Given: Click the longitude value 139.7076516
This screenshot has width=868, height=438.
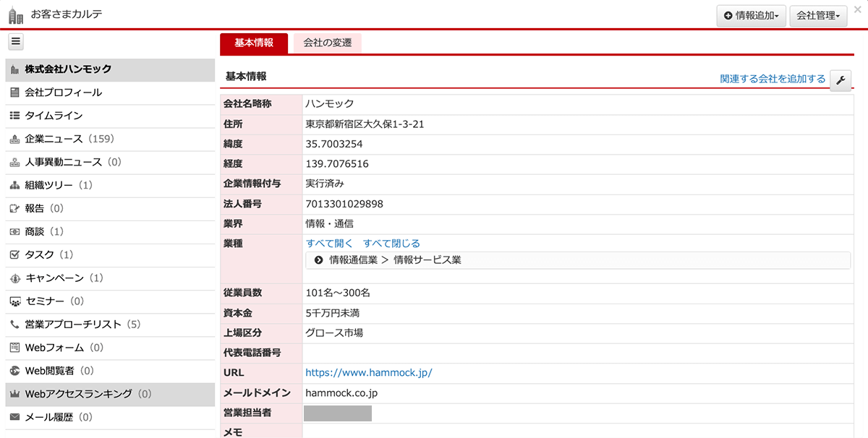Looking at the screenshot, I should pyautogui.click(x=337, y=164).
